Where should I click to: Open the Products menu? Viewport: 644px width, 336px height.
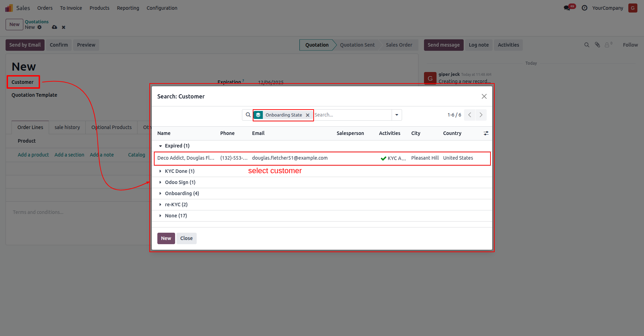click(100, 8)
